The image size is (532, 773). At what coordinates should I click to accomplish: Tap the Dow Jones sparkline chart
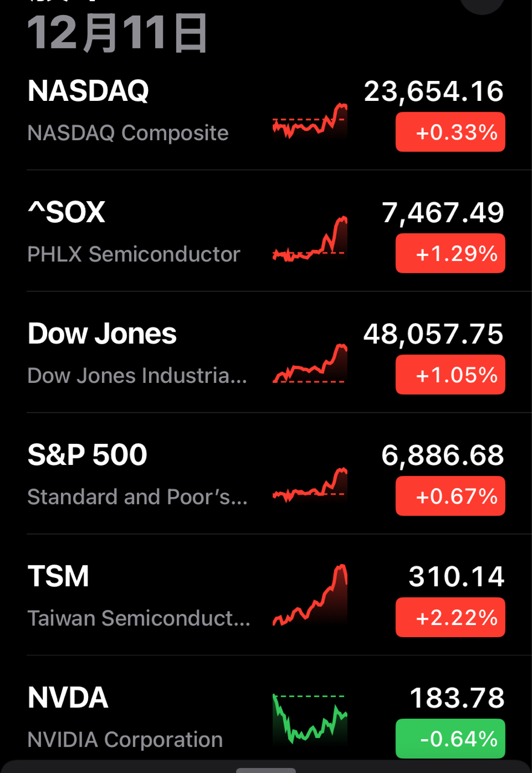(310, 364)
